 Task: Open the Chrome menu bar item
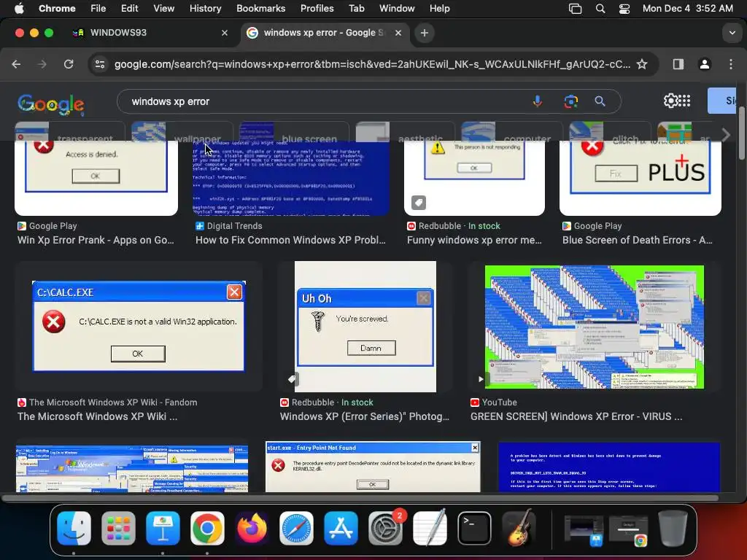point(57,8)
